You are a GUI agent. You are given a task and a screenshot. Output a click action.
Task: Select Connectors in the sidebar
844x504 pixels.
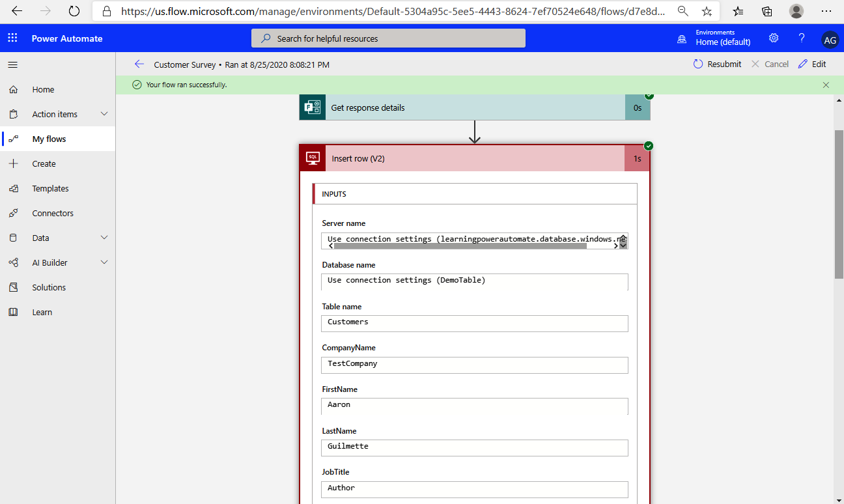click(53, 214)
